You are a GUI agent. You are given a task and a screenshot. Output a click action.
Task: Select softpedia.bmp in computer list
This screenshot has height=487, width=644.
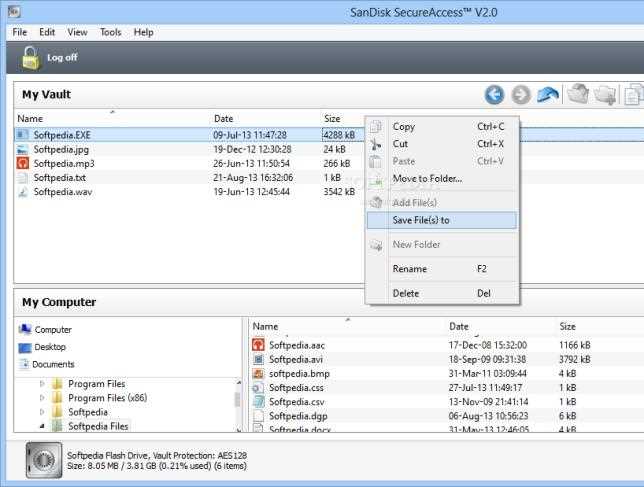point(299,374)
